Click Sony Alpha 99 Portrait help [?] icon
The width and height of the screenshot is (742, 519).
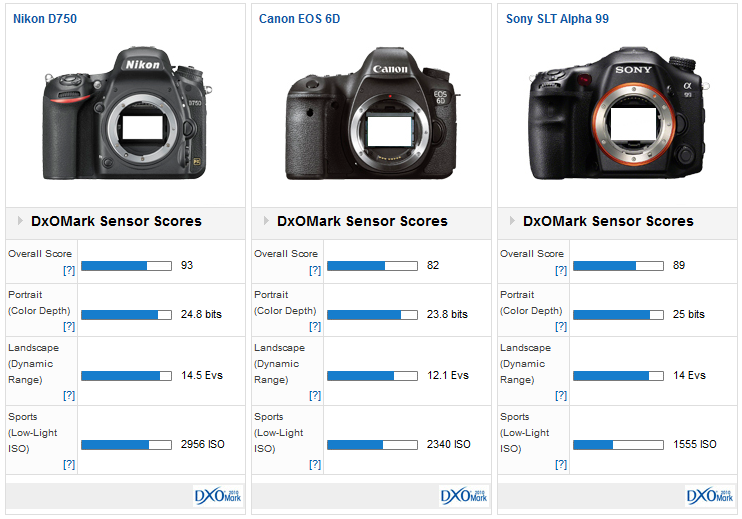[561, 326]
